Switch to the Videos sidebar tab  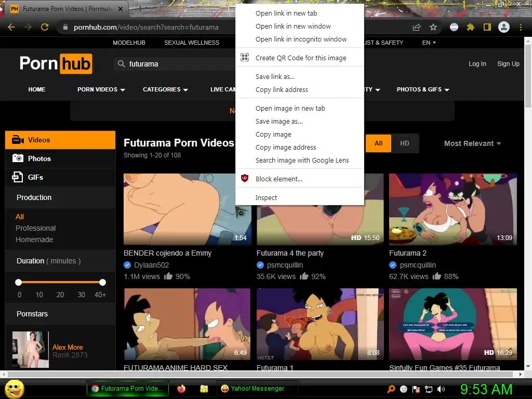[x=60, y=140]
